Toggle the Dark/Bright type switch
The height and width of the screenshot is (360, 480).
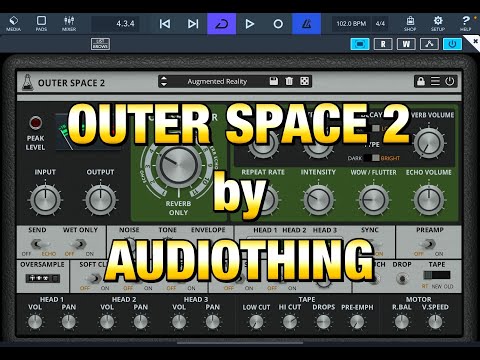click(372, 158)
